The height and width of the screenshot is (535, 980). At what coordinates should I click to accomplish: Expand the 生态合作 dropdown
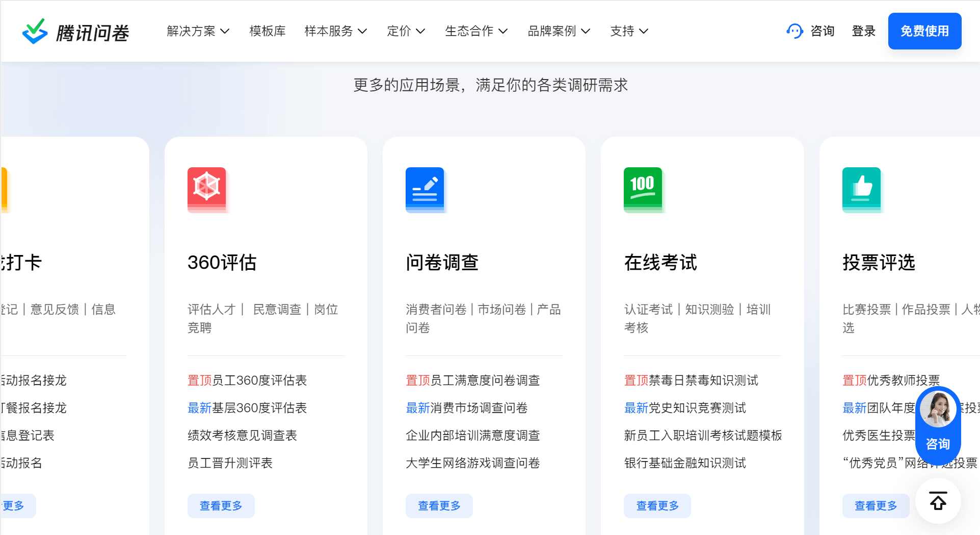click(x=476, y=31)
